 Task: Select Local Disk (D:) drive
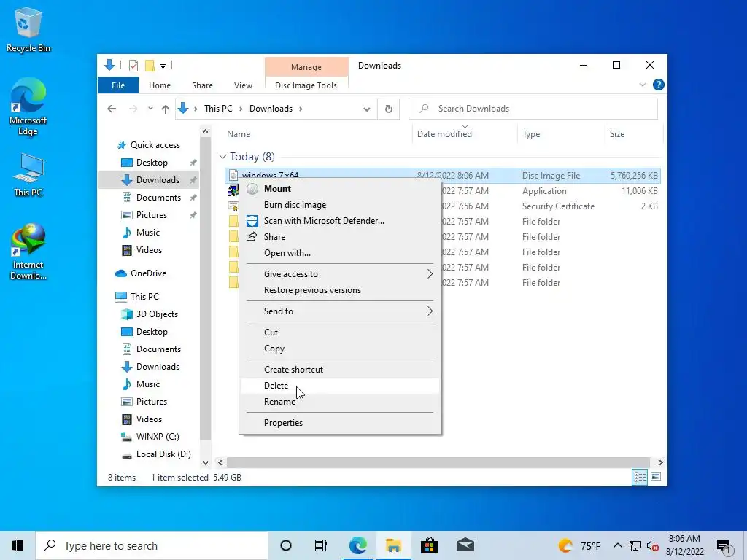point(156,454)
